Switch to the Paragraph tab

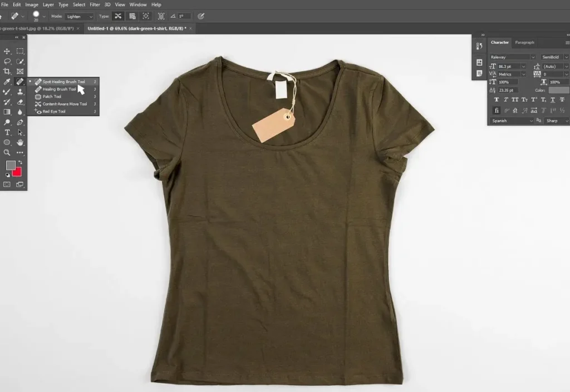pyautogui.click(x=524, y=42)
